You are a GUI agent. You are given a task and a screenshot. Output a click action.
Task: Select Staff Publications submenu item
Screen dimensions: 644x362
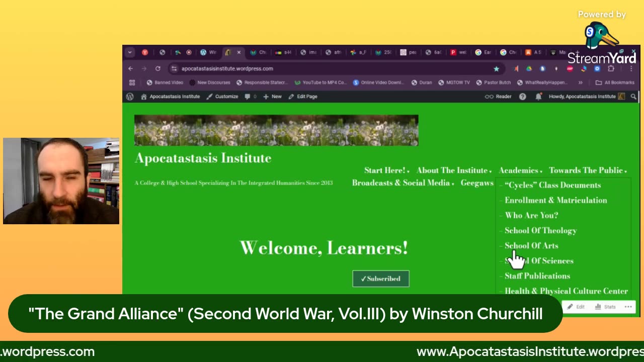pyautogui.click(x=537, y=276)
